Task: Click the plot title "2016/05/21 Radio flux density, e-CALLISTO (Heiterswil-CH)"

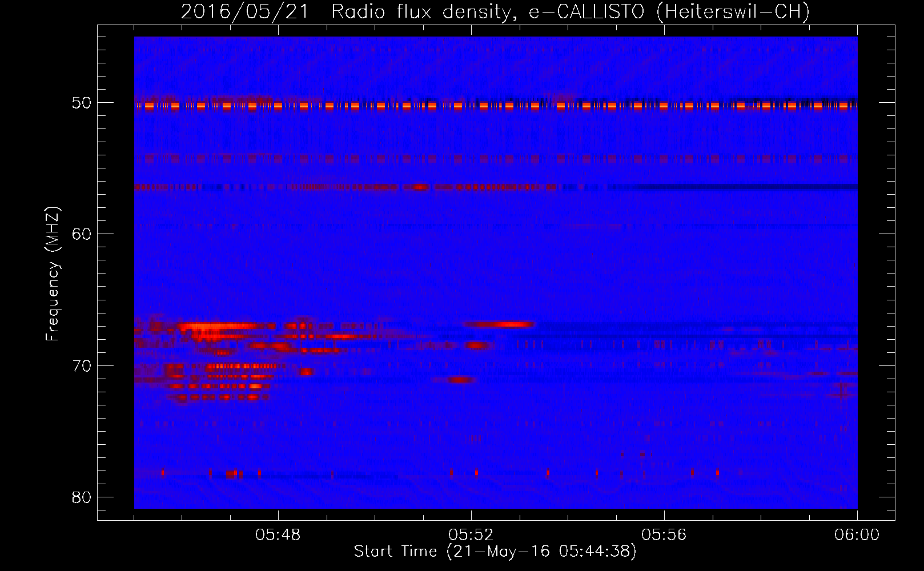Action: click(x=495, y=11)
